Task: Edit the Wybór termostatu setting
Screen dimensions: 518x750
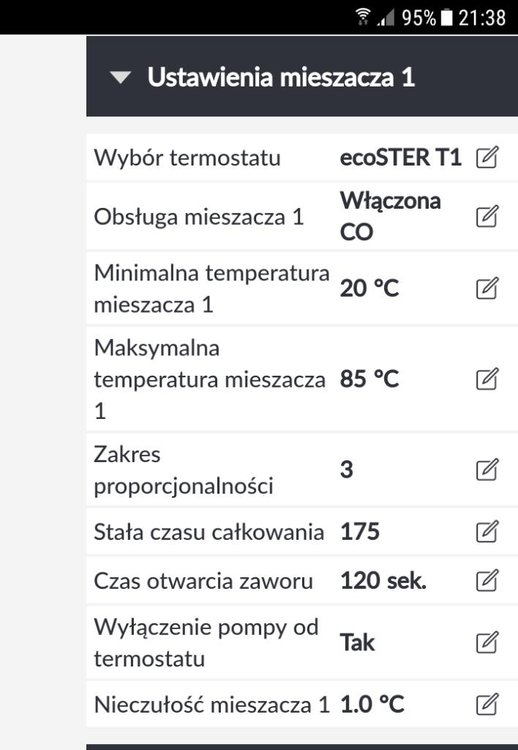Action: (487, 157)
